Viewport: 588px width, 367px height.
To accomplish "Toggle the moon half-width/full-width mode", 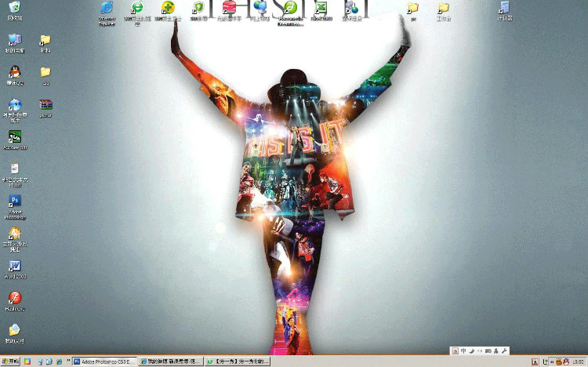I will 472,351.
